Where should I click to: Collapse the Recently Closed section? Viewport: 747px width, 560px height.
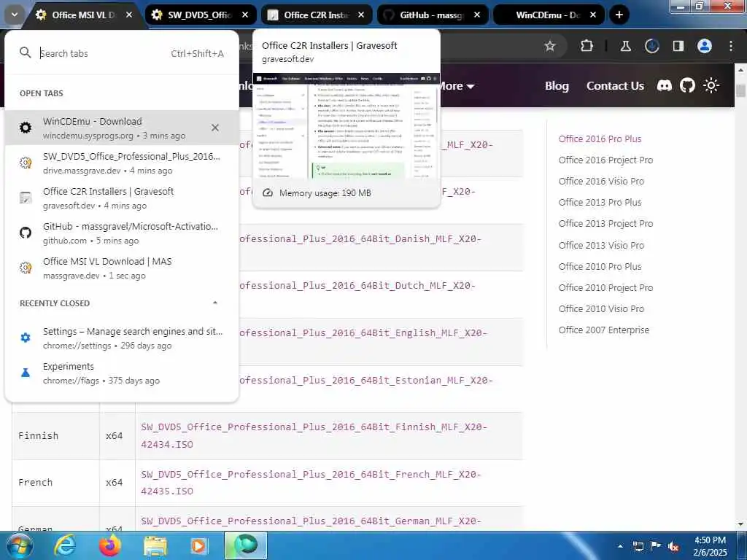tap(215, 303)
